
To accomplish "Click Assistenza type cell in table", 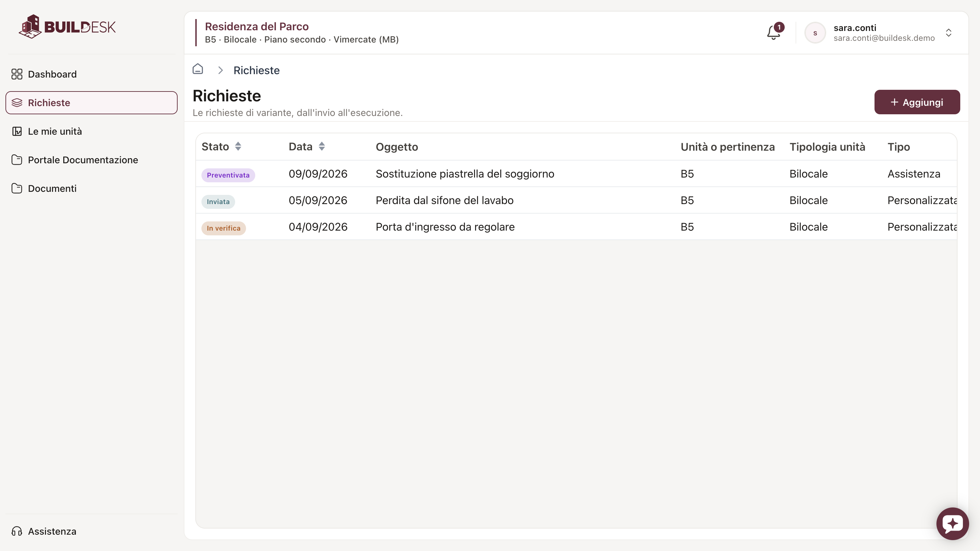I will (914, 174).
